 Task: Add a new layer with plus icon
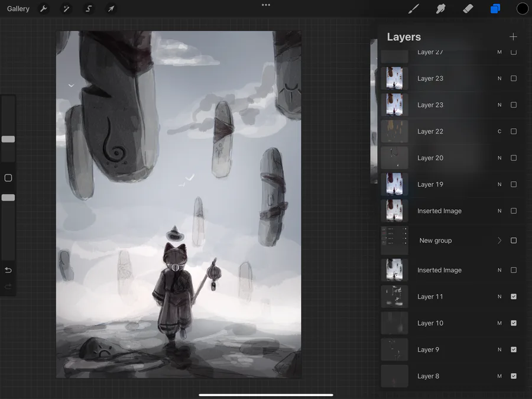pos(513,37)
